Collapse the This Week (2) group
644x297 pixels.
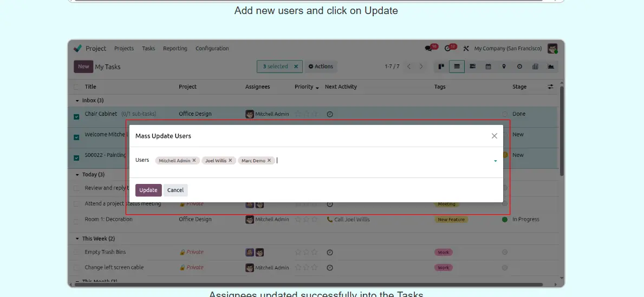point(77,239)
